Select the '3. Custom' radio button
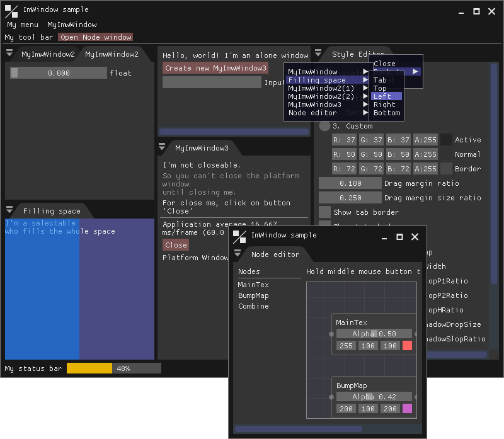Screen dimensions: 504x439 click(x=324, y=126)
